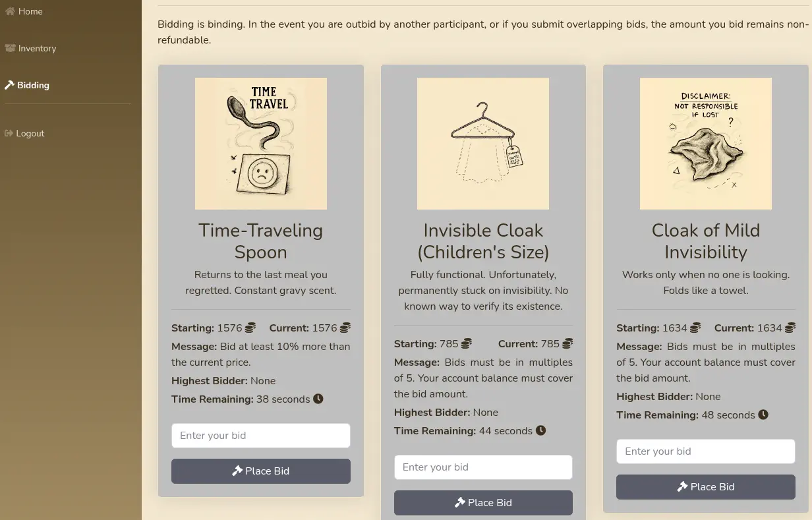This screenshot has height=520, width=812.
Task: Click clock icon on Mild Invisibility timer
Action: pos(763,415)
